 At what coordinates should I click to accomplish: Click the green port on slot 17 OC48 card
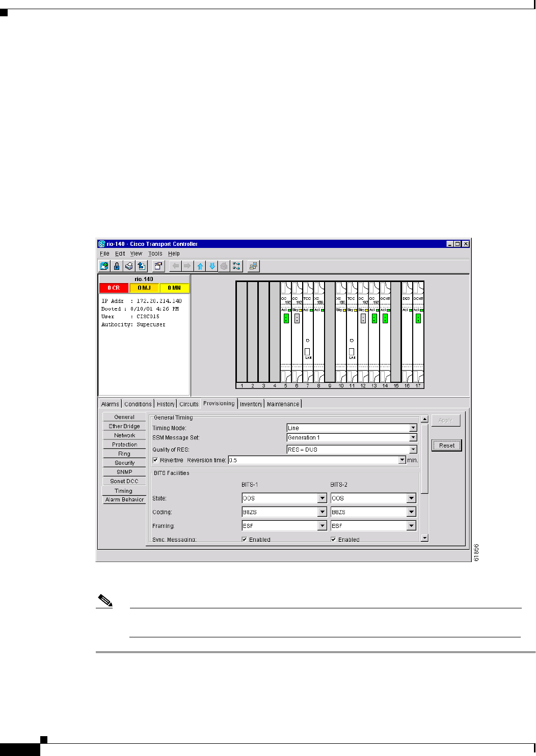tap(418, 318)
